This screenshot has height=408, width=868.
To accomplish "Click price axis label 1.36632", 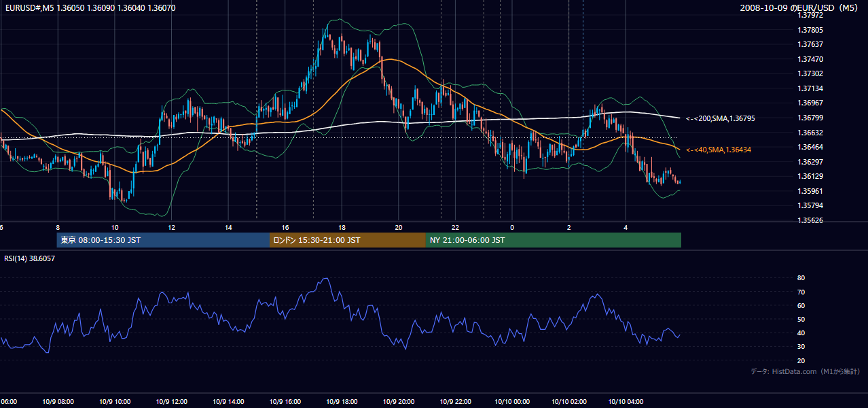I will tap(810, 133).
